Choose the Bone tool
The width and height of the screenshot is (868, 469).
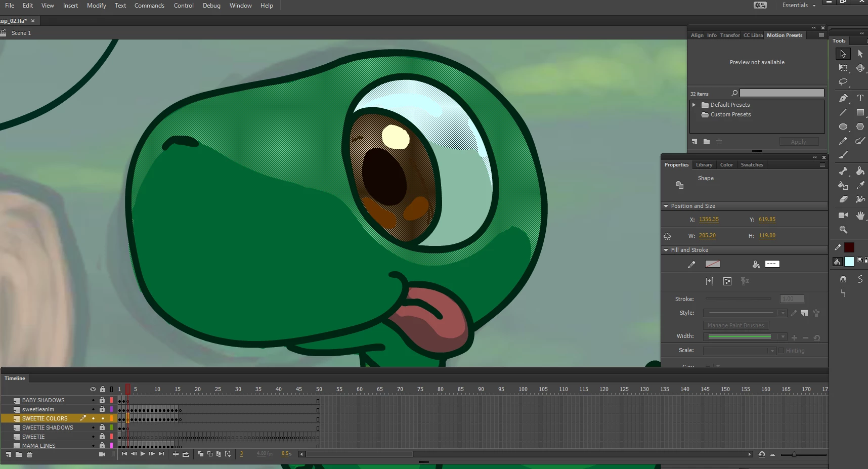click(843, 171)
